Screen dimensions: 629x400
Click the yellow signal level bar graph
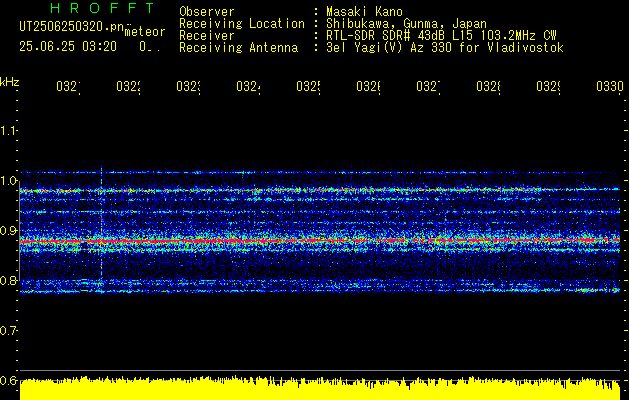(x=320, y=388)
